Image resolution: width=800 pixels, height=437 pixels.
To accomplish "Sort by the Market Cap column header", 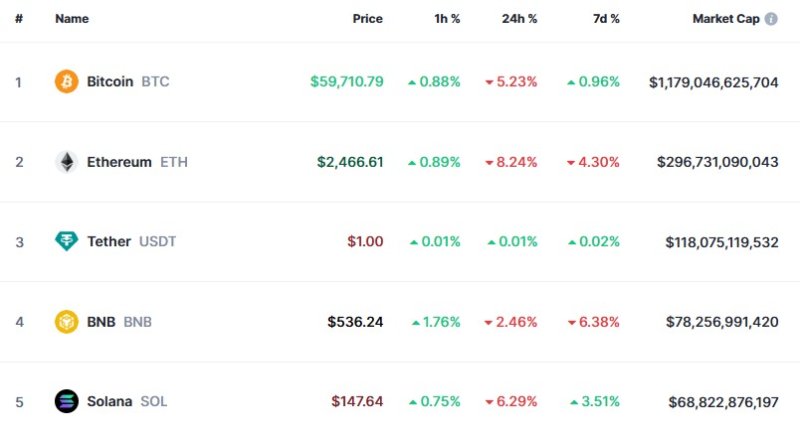I will (x=725, y=19).
